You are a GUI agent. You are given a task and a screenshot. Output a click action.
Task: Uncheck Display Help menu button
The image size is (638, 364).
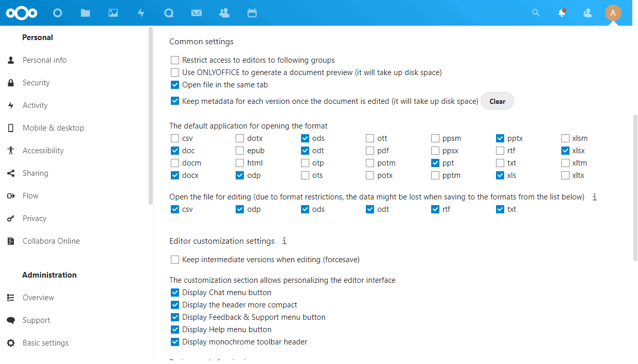175,330
